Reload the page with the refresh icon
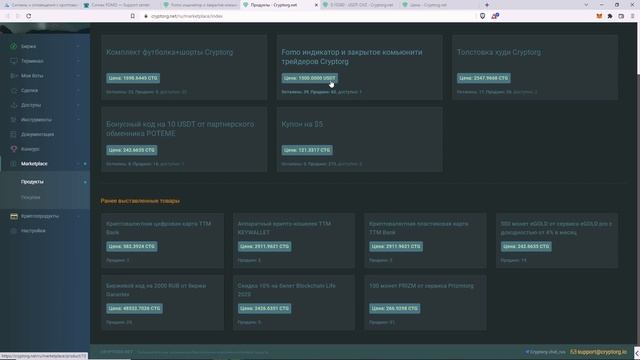 [x=29, y=16]
